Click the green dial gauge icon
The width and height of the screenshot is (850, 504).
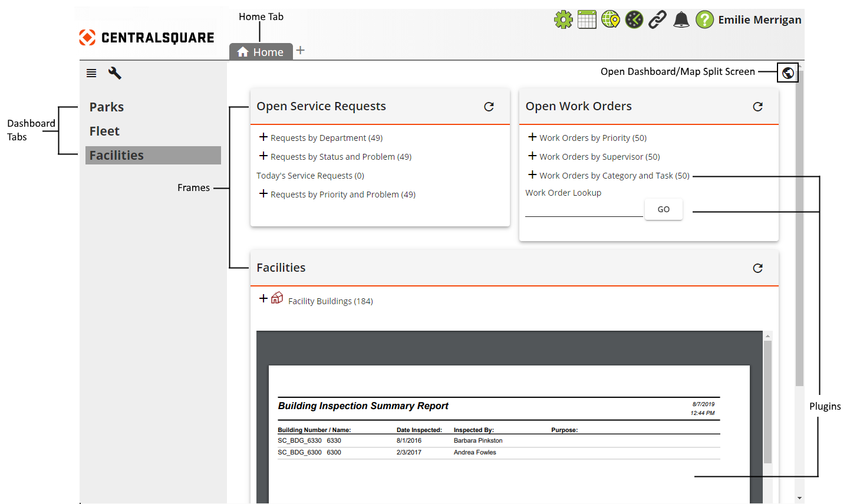pos(634,19)
